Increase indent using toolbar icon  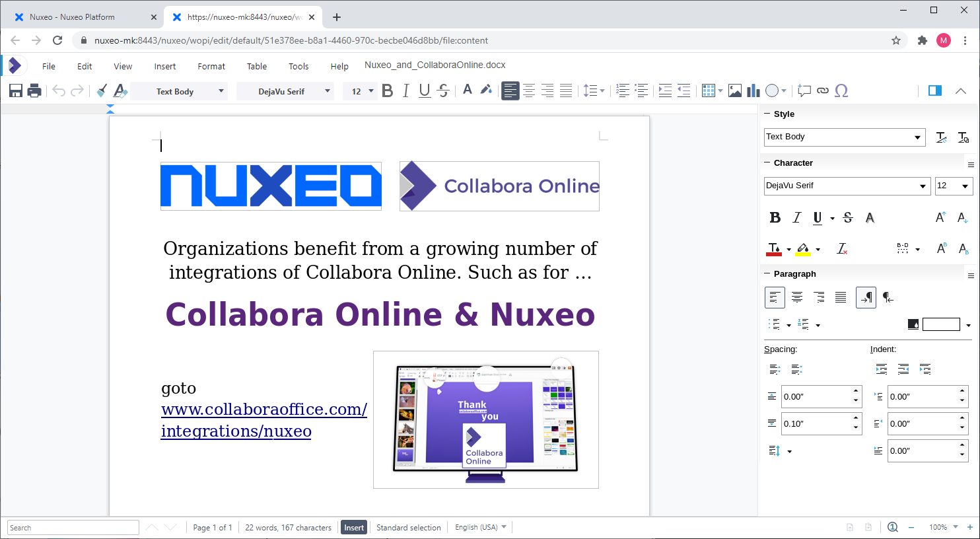pos(665,91)
